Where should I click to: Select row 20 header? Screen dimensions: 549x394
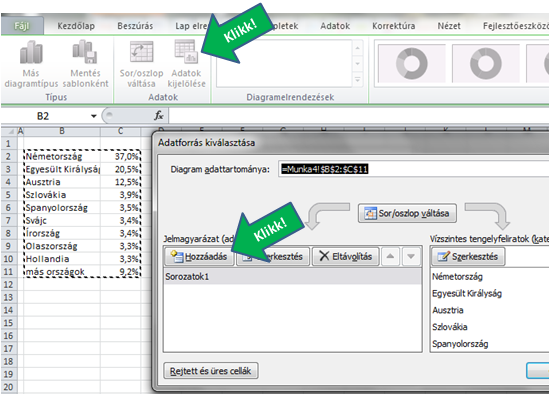click(8, 387)
